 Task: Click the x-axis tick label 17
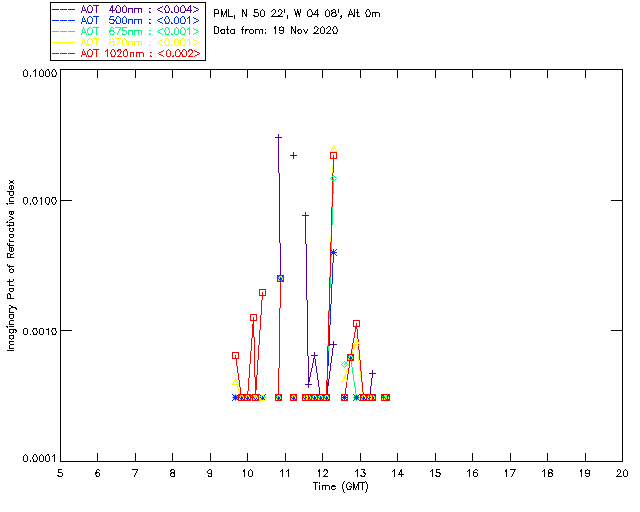coord(510,473)
